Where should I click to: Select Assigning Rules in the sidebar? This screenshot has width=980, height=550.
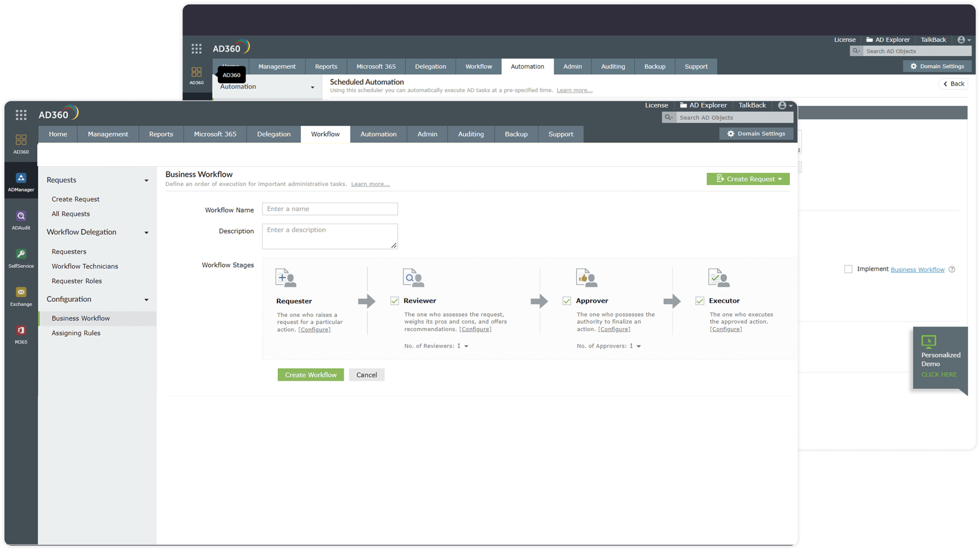(x=76, y=333)
